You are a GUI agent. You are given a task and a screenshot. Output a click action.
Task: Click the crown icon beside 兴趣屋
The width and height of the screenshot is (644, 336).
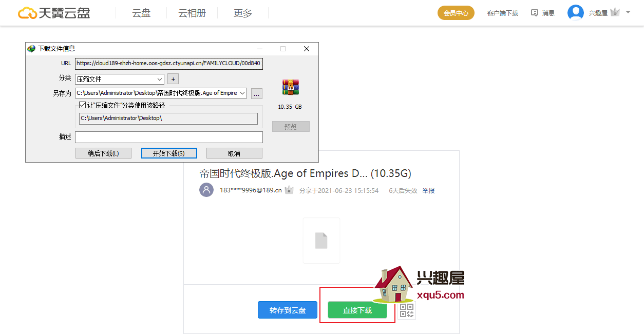click(x=615, y=13)
